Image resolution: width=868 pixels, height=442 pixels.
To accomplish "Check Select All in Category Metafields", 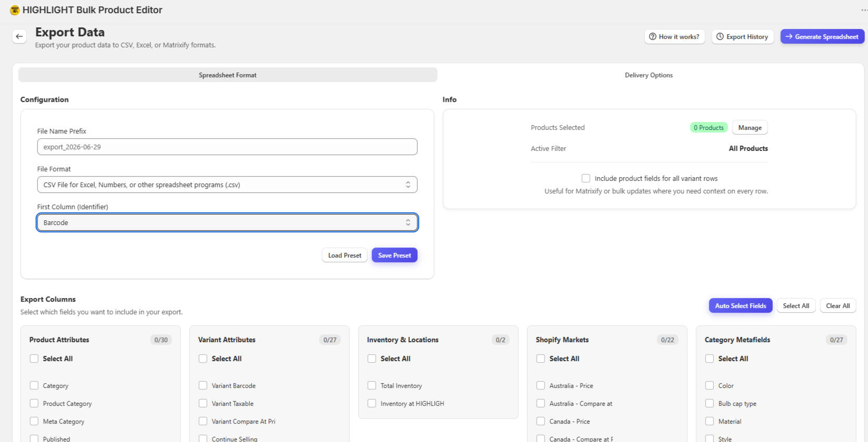I will (x=710, y=358).
